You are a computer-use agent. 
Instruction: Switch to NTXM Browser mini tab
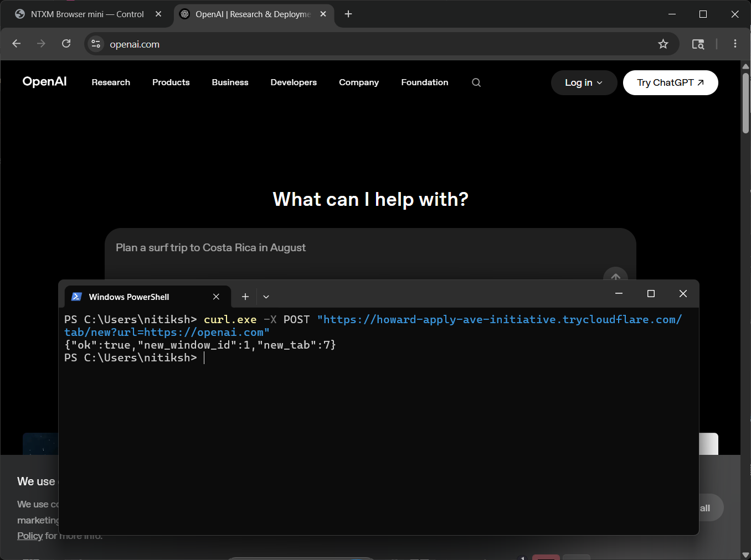click(x=88, y=14)
